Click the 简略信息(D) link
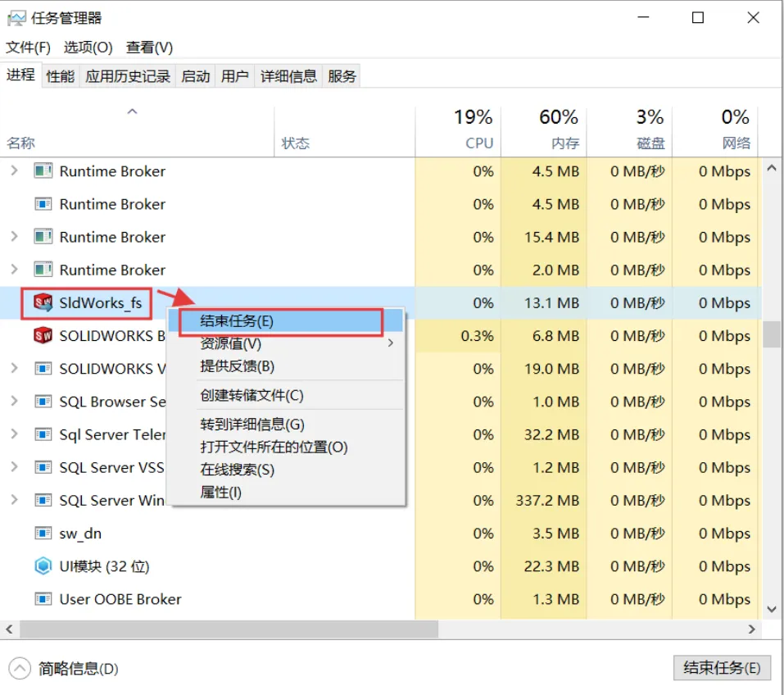784x695 pixels. pyautogui.click(x=78, y=669)
